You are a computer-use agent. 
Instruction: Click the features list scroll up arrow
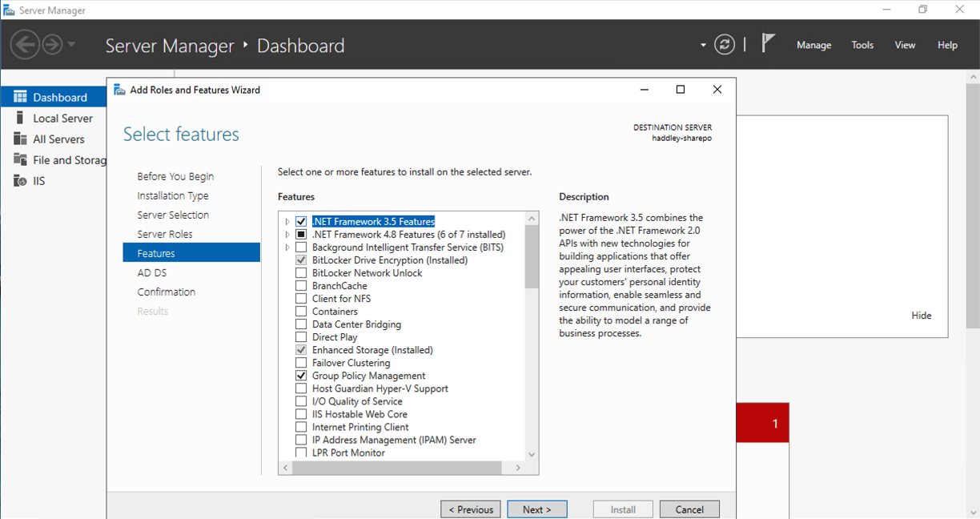click(x=532, y=218)
